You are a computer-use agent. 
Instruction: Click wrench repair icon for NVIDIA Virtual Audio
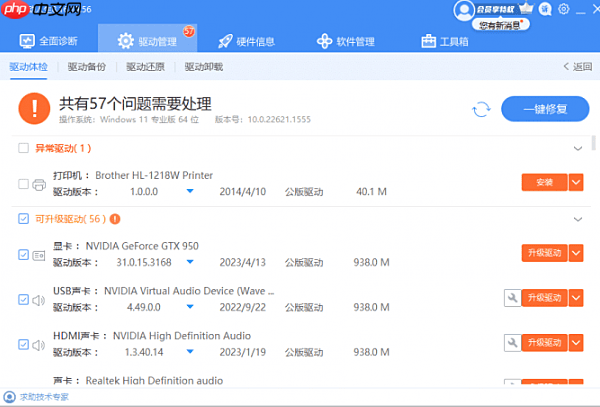pyautogui.click(x=512, y=298)
